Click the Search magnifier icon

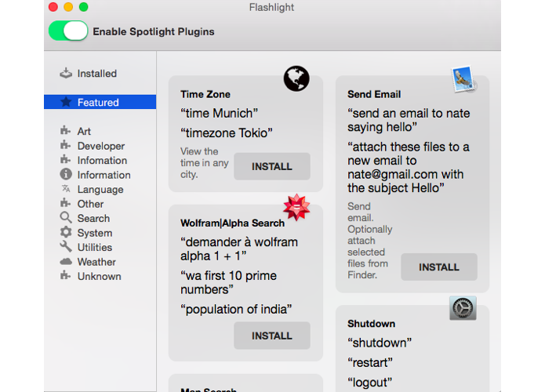[x=66, y=217]
